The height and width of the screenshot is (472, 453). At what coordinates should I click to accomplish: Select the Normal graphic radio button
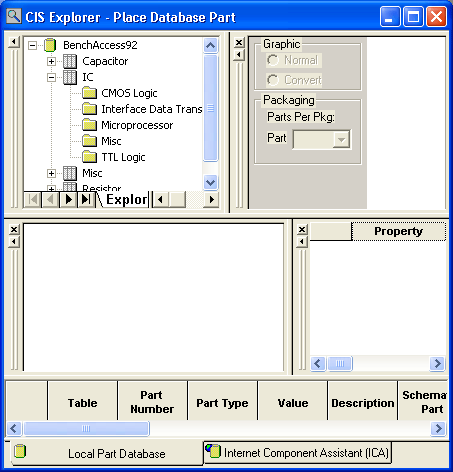pos(273,60)
